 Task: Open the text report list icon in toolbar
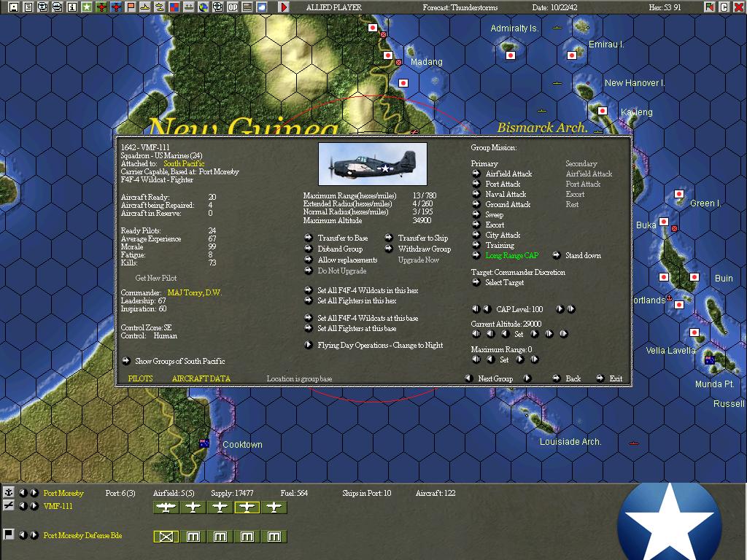point(28,7)
